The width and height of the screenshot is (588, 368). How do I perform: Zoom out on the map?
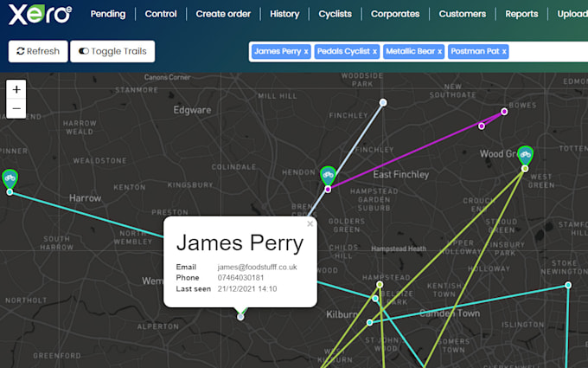coord(16,109)
